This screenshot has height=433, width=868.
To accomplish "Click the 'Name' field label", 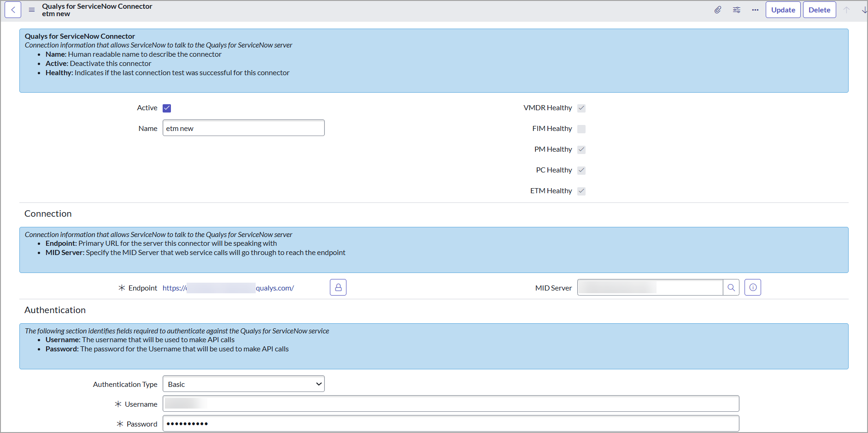I will 148,129.
